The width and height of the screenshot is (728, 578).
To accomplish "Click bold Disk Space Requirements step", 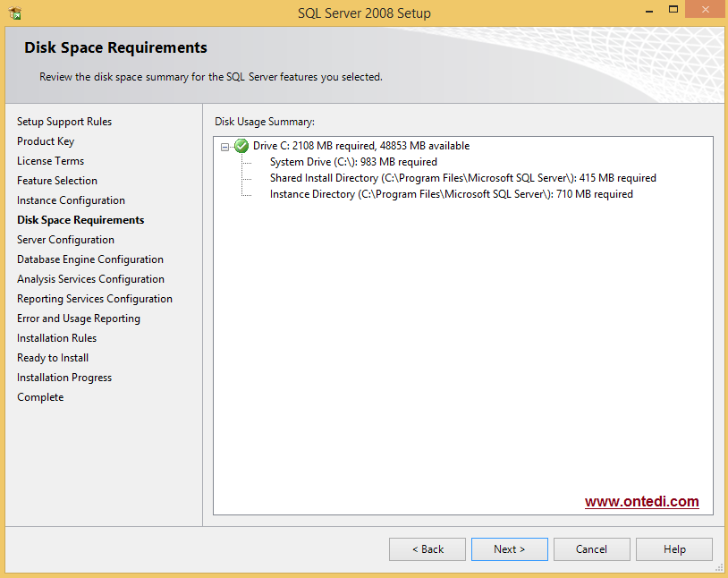I will (80, 220).
